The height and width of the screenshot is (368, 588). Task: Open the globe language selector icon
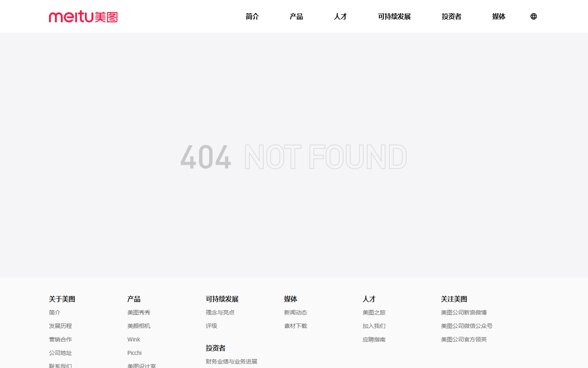point(534,16)
